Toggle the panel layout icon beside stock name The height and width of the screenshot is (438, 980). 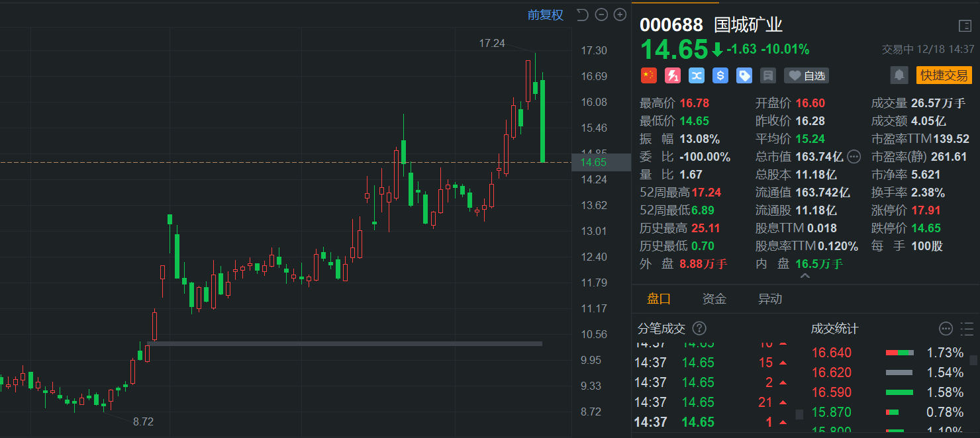(965, 26)
